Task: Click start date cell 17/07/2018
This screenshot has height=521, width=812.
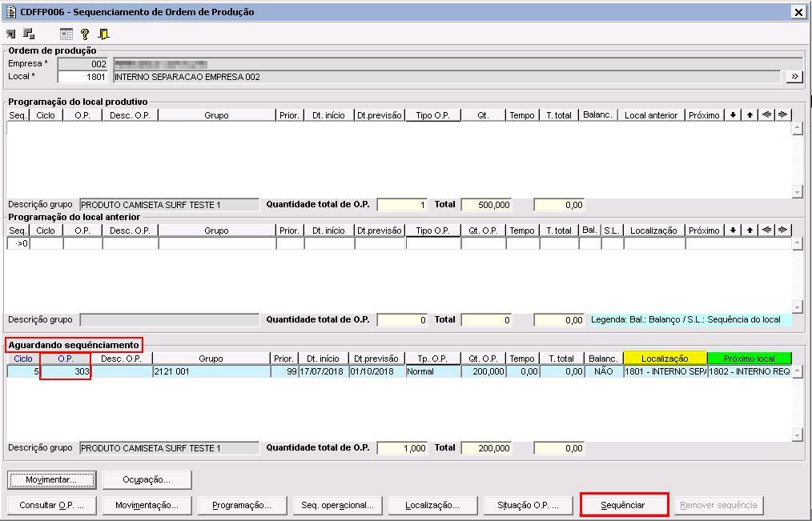Action: point(324,371)
